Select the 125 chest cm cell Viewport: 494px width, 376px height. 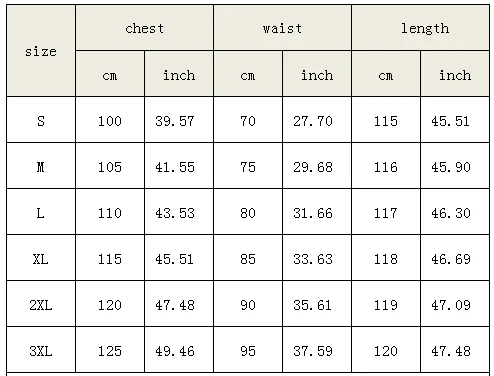coord(110,350)
